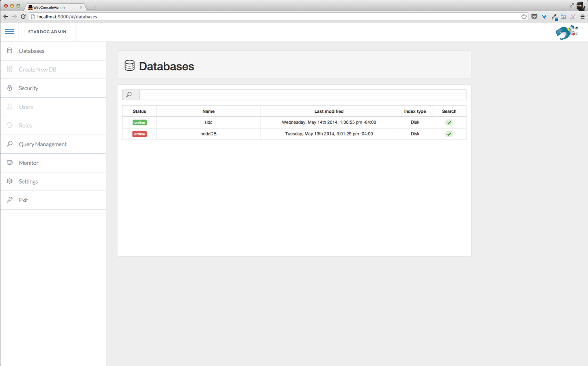This screenshot has width=588, height=366.
Task: Click the 'Wednesday, May 14th 2014' date cell
Action: click(x=329, y=122)
